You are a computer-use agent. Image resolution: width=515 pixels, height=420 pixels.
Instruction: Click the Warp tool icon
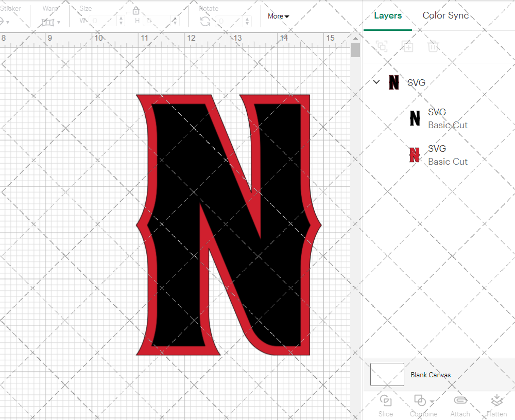[x=49, y=23]
